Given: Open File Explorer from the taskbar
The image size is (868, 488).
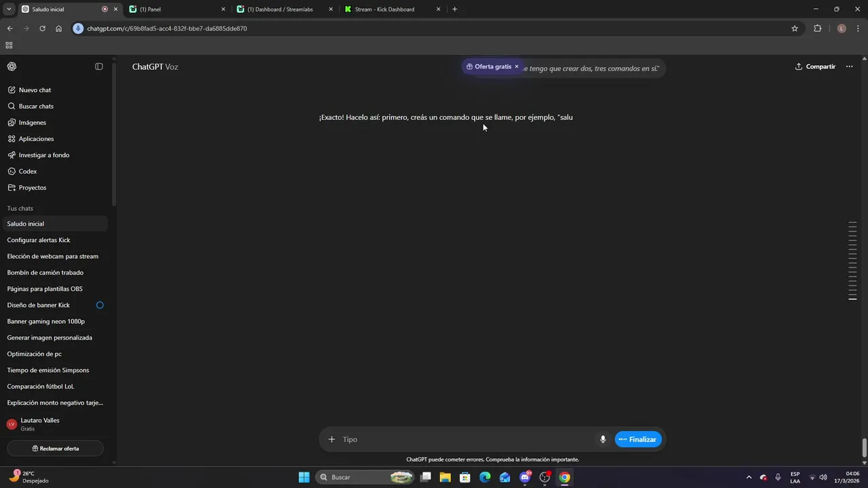Looking at the screenshot, I should (445, 477).
